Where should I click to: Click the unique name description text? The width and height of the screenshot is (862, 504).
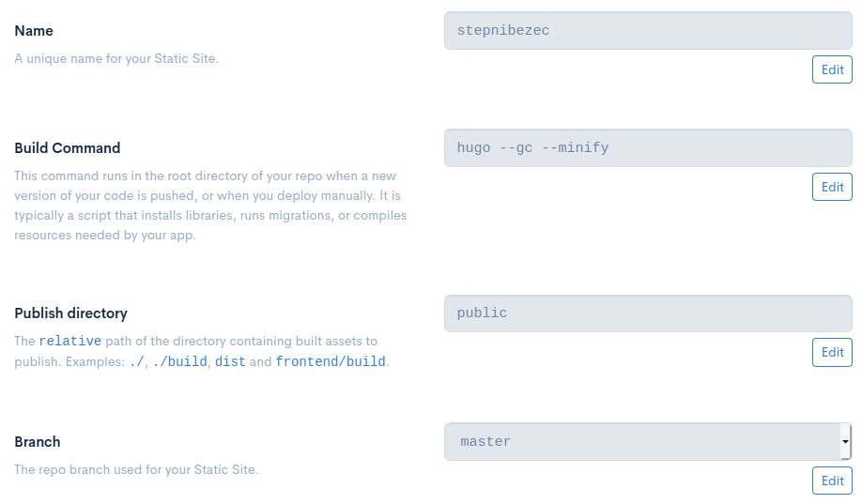[x=116, y=58]
